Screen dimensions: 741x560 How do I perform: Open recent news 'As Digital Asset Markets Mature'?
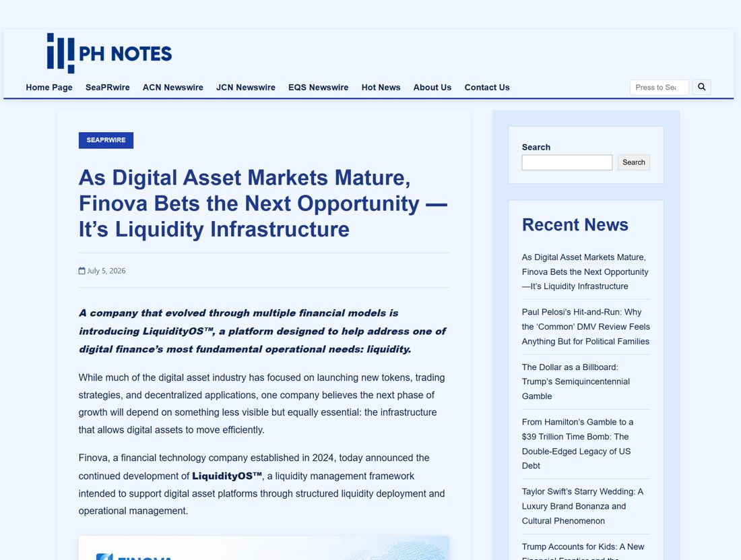click(585, 272)
